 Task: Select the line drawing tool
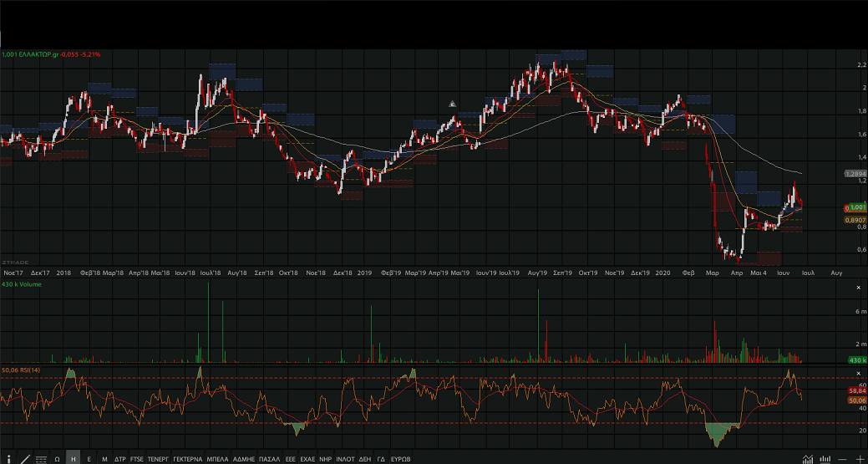pyautogui.click(x=25, y=459)
